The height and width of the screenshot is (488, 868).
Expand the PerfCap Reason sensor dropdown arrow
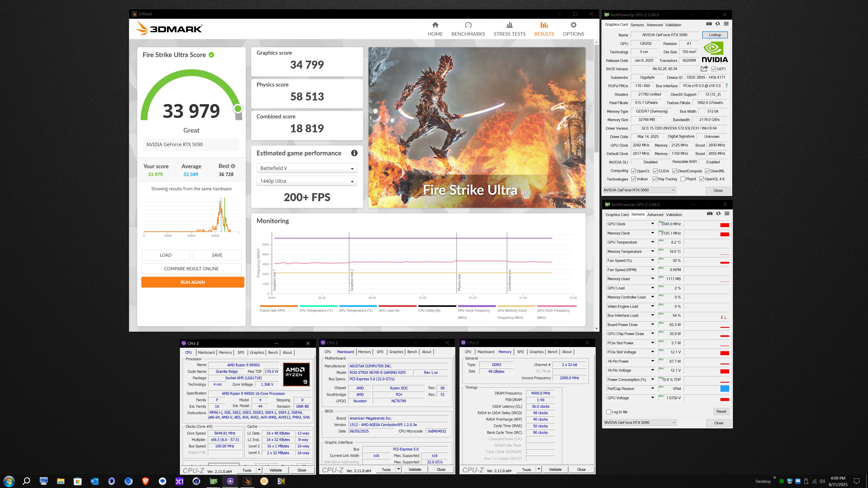pos(652,389)
